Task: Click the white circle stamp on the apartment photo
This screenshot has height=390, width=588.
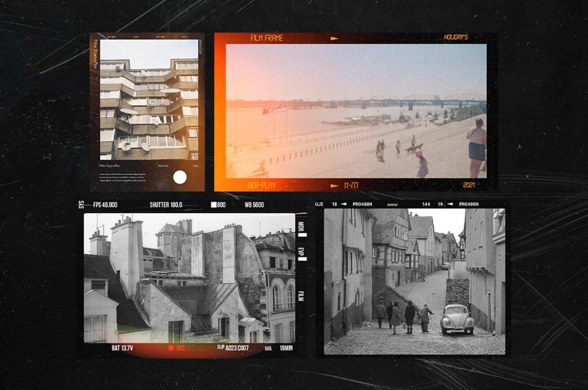Action: (181, 176)
